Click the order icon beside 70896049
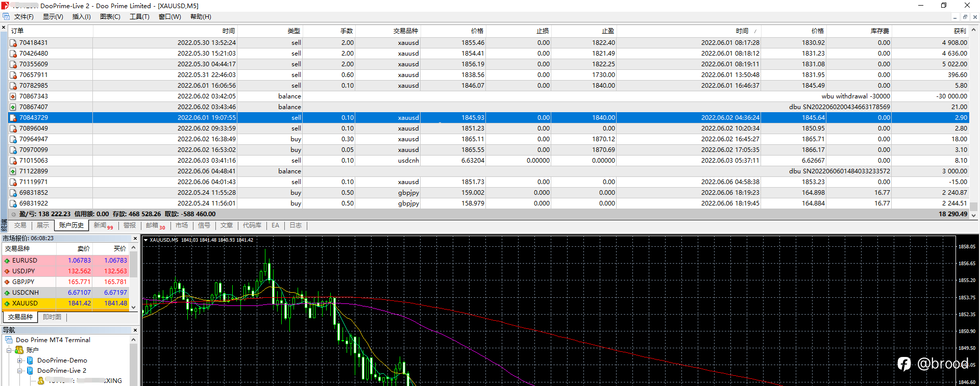The image size is (980, 386). (13, 128)
